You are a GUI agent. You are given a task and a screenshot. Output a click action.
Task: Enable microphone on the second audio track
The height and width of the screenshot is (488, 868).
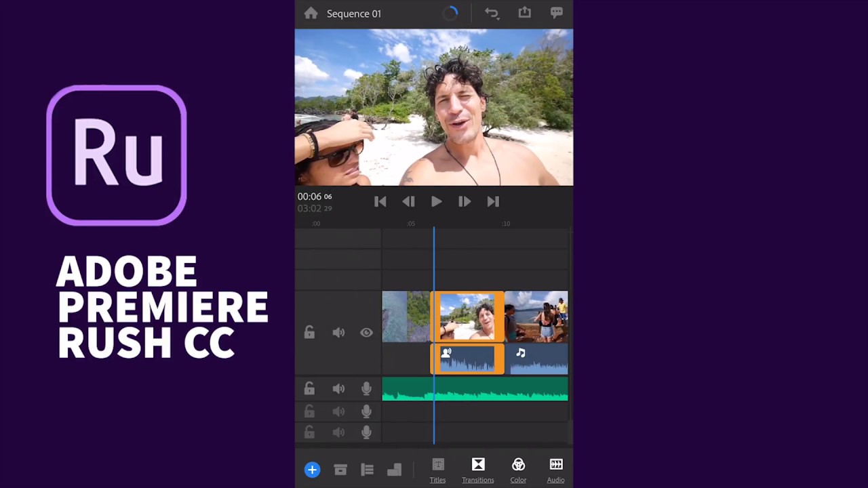click(366, 411)
